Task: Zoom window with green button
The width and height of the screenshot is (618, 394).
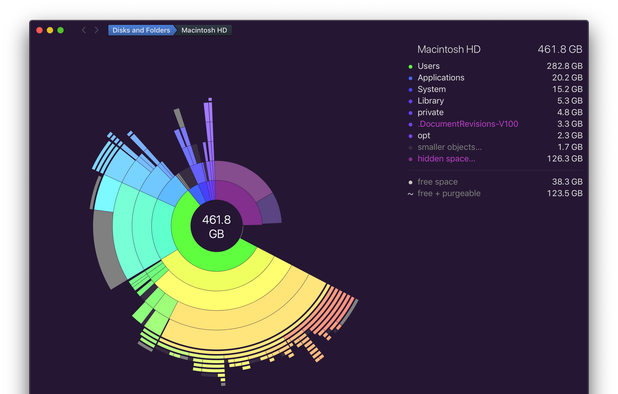Action: click(61, 30)
